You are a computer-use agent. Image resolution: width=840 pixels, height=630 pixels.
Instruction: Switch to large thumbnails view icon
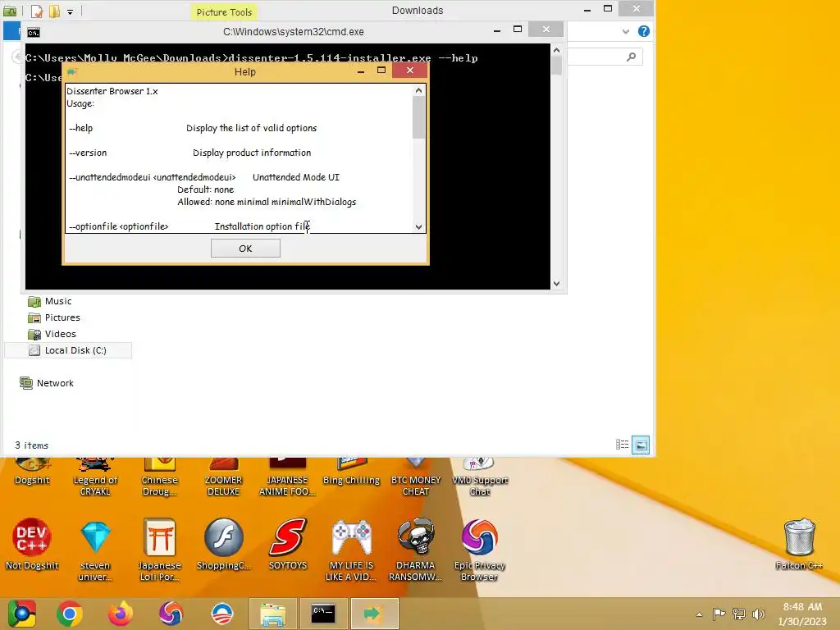click(x=641, y=445)
